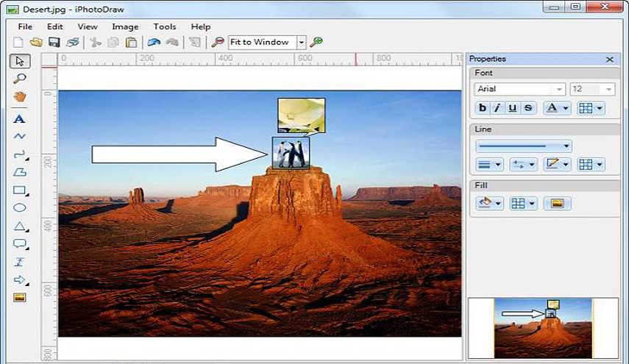Paste from clipboard toolbar icon
The image size is (629, 364).
point(131,42)
